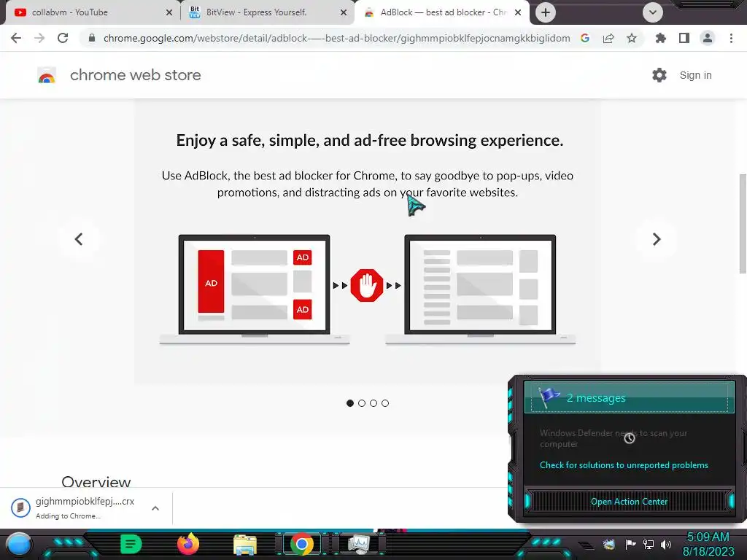
Task: Close the AdBlock tab
Action: pyautogui.click(x=518, y=12)
